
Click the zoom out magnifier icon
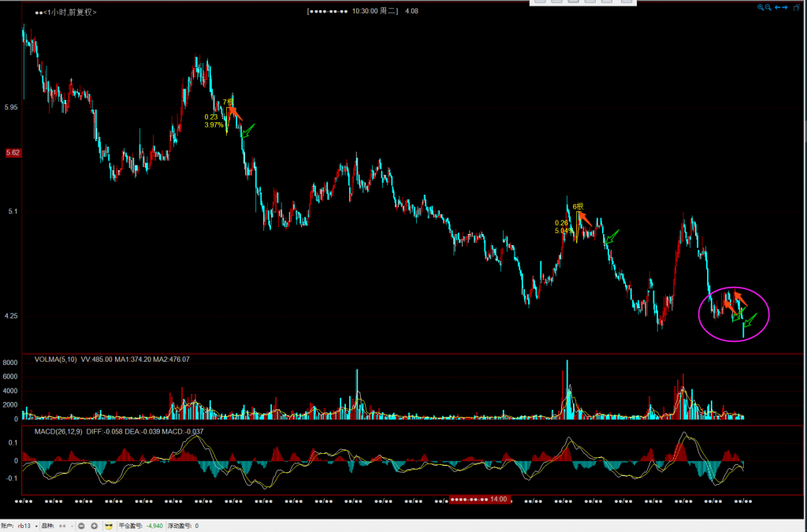click(768, 7)
